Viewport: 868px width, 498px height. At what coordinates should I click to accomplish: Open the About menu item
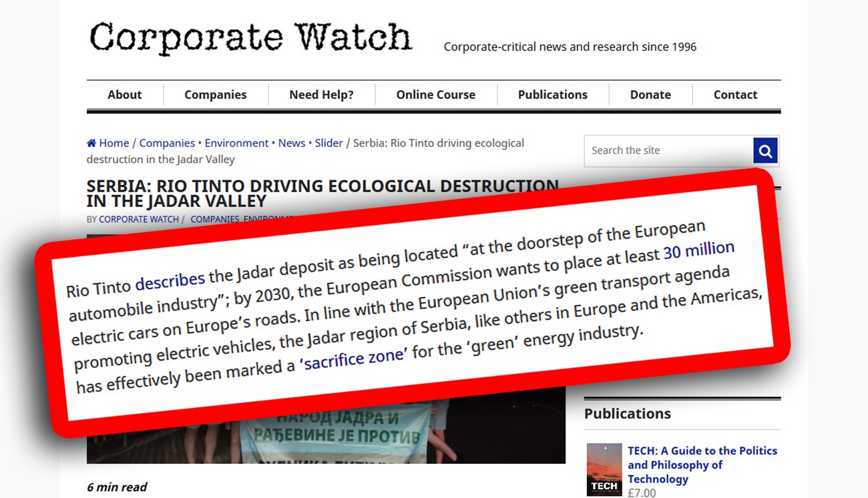click(x=125, y=95)
